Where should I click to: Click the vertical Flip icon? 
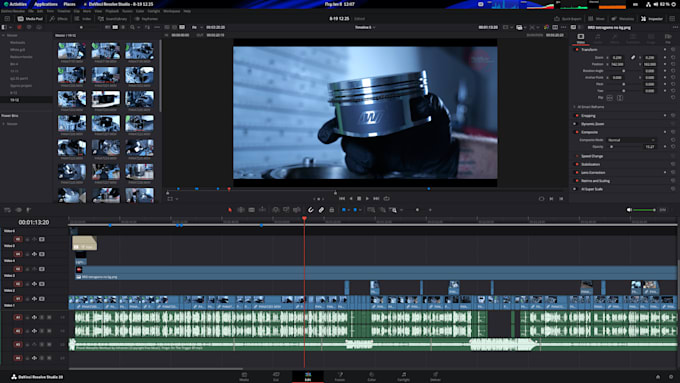(620, 98)
